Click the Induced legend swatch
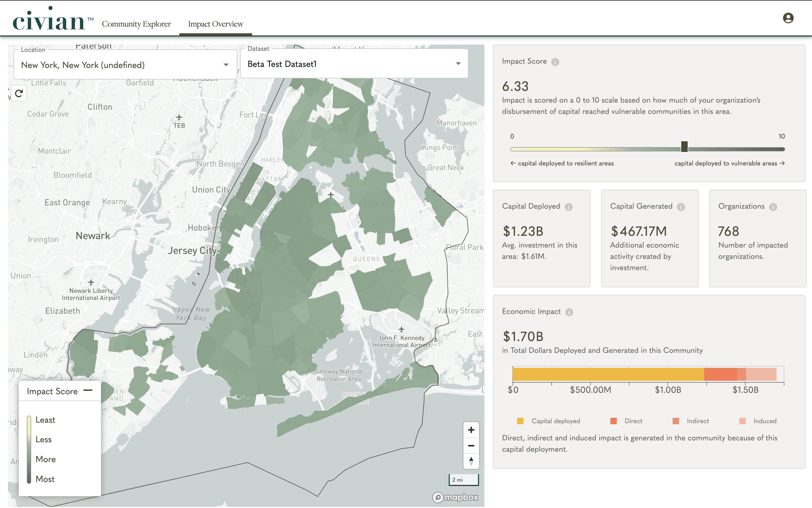 [x=742, y=421]
